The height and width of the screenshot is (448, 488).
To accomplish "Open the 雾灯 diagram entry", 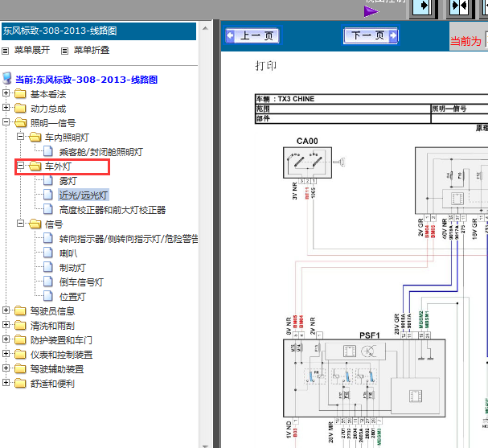I will 68,181.
